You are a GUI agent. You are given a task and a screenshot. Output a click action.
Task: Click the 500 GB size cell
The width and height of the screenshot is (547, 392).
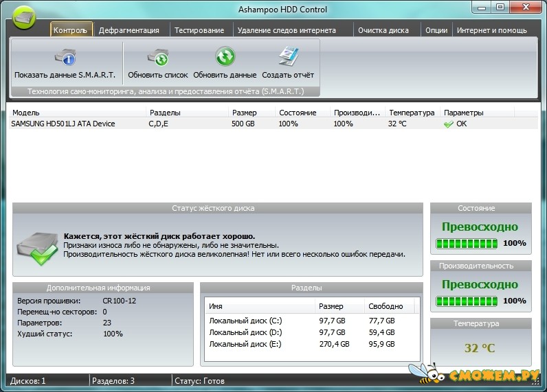(243, 124)
